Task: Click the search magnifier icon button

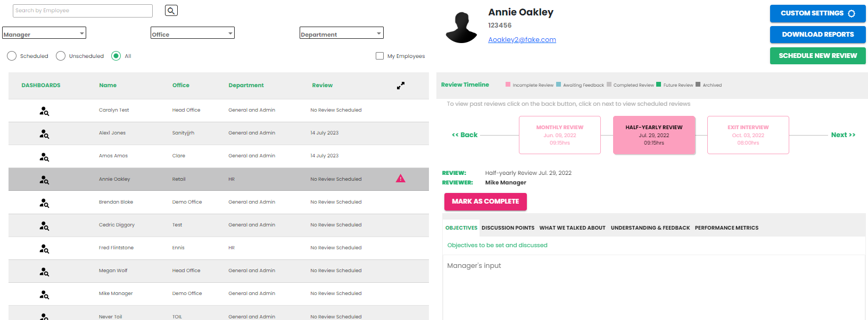Action: click(171, 11)
